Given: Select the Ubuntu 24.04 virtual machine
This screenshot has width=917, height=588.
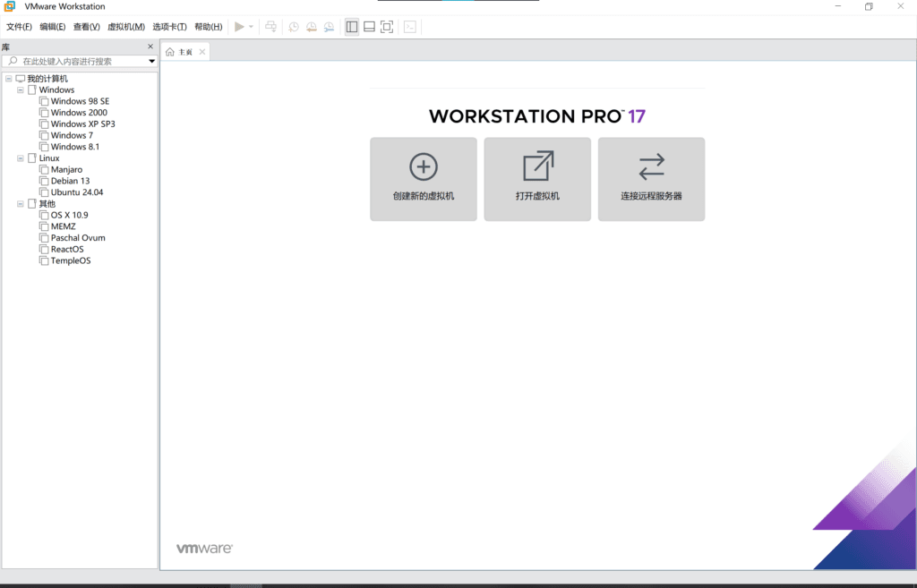Looking at the screenshot, I should [77, 192].
